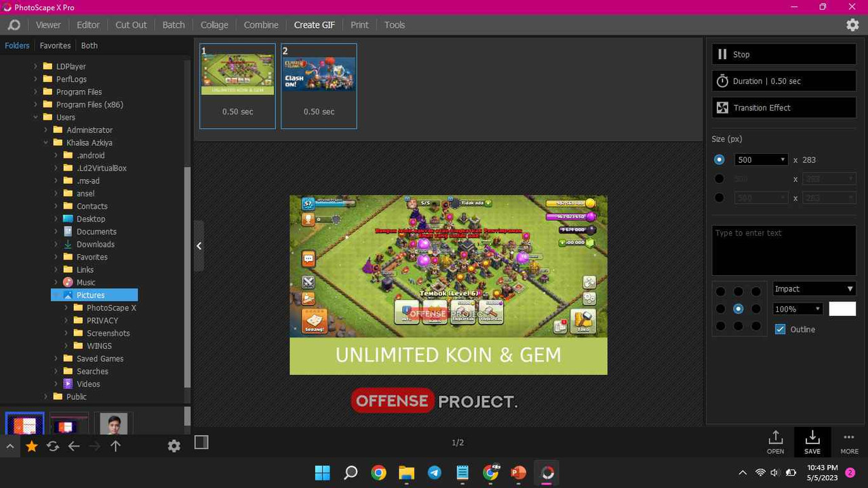Open PowerPoint from the taskbar

519,472
